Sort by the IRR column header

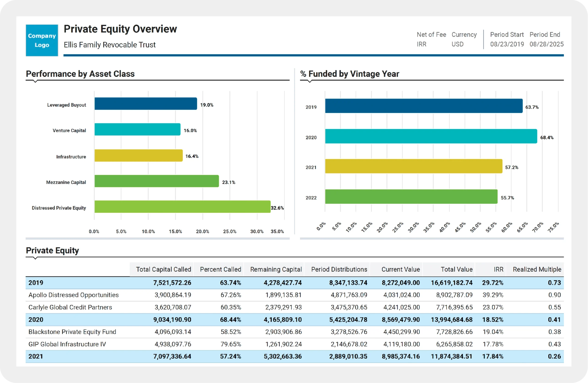pos(499,269)
